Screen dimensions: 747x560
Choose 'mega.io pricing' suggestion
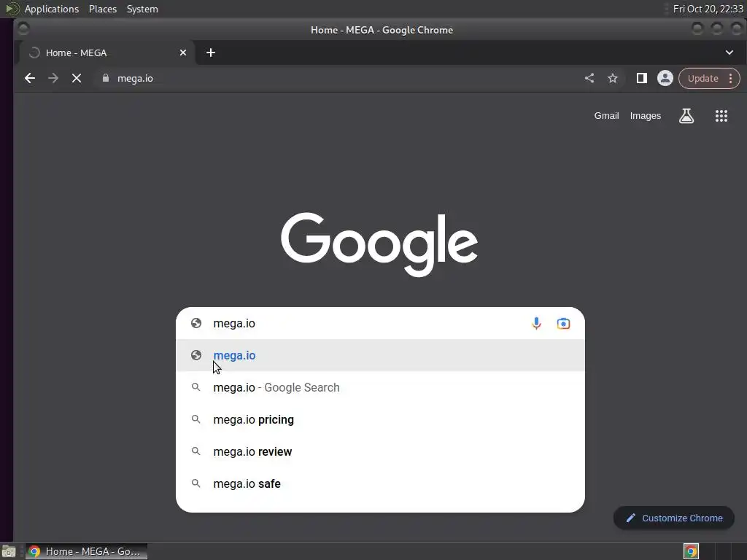[380, 419]
